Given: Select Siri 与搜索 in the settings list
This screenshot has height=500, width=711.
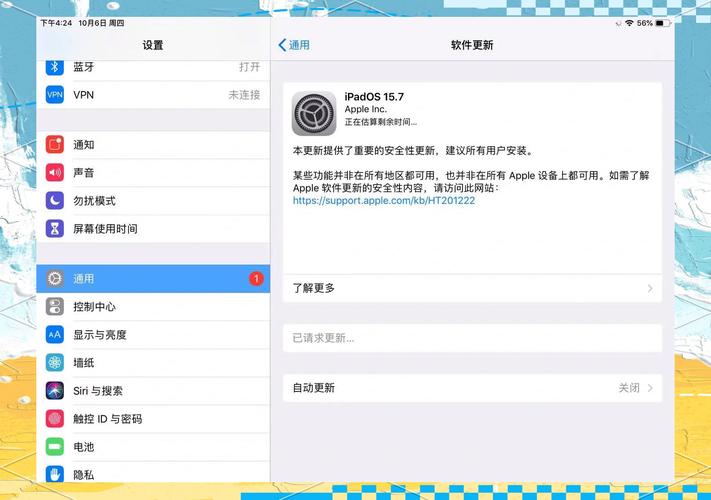Looking at the screenshot, I should (153, 390).
